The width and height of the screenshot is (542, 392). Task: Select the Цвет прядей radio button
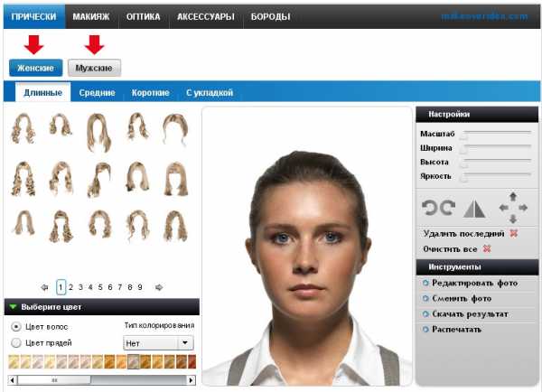pyautogui.click(x=16, y=342)
